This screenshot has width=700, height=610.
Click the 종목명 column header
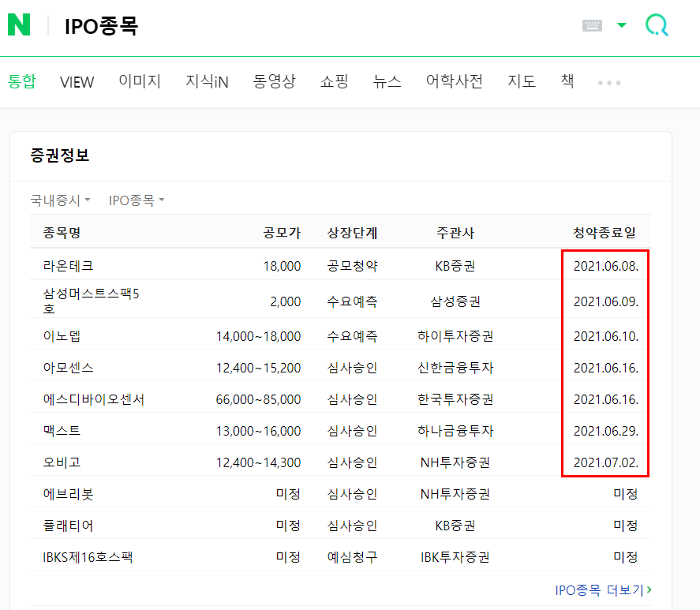coord(62,233)
